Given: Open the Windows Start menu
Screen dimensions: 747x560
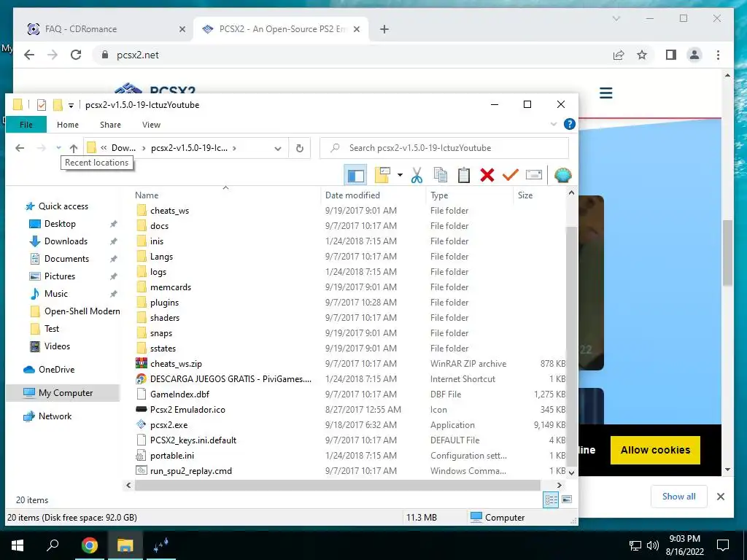Looking at the screenshot, I should coord(18,545).
